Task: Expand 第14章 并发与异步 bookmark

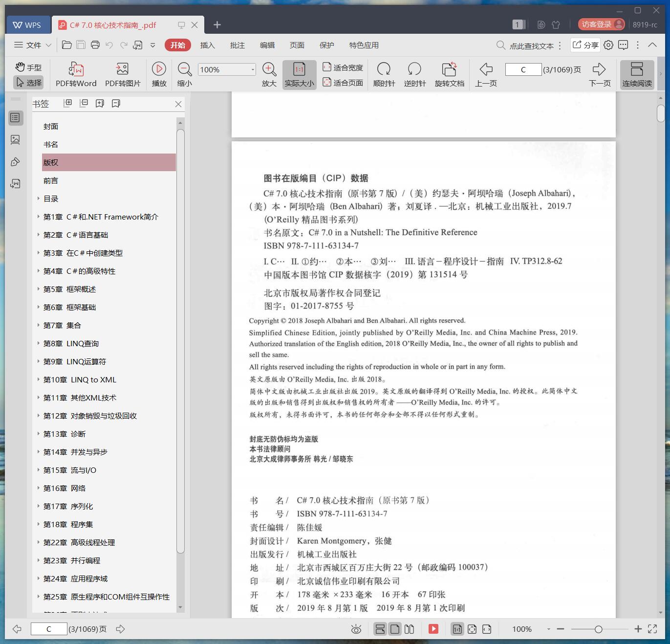Action: tap(39, 452)
